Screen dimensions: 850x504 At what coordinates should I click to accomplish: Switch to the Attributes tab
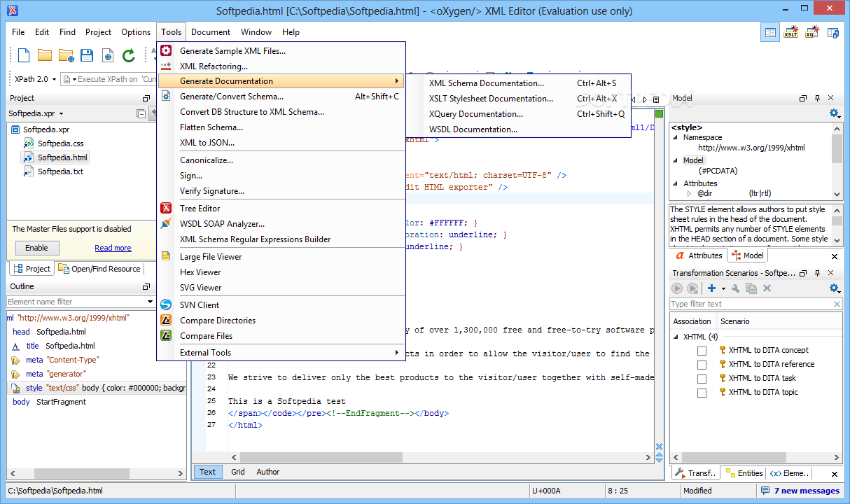coord(699,255)
